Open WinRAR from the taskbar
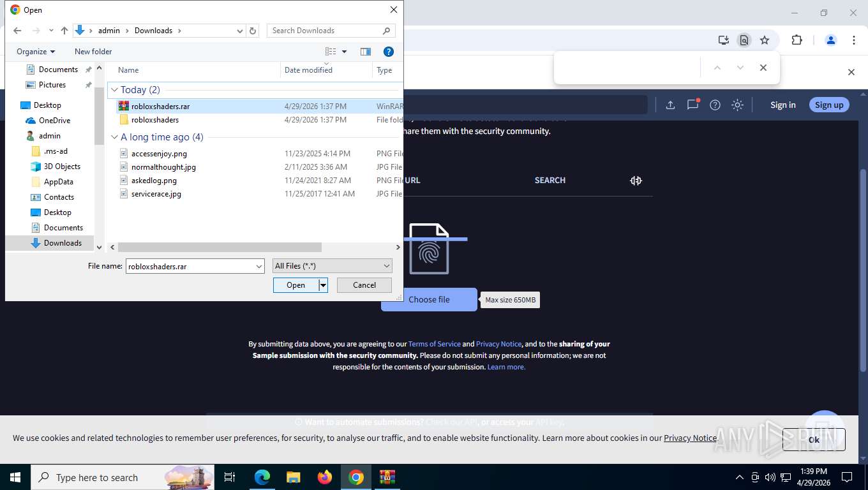868x490 pixels. (387, 477)
